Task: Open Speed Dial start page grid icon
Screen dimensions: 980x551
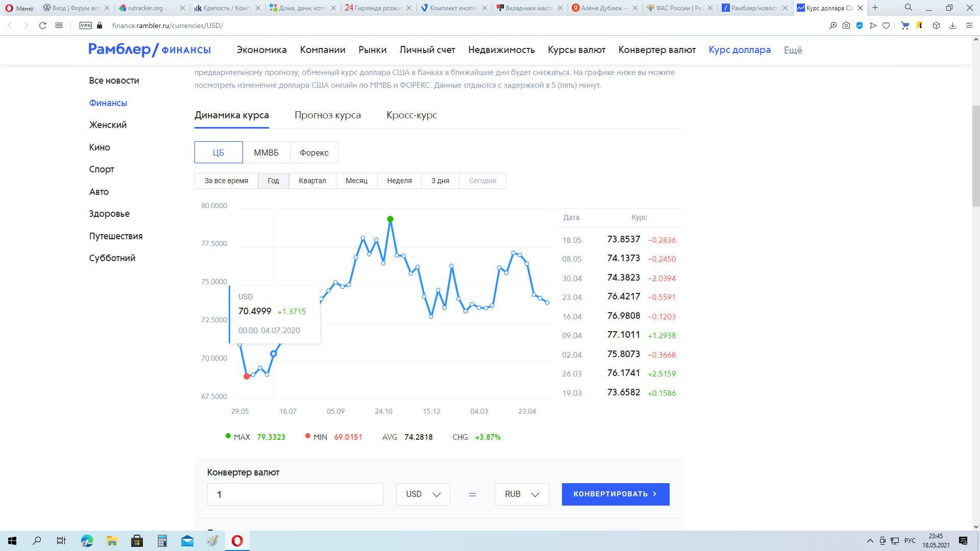Action: 59,26
